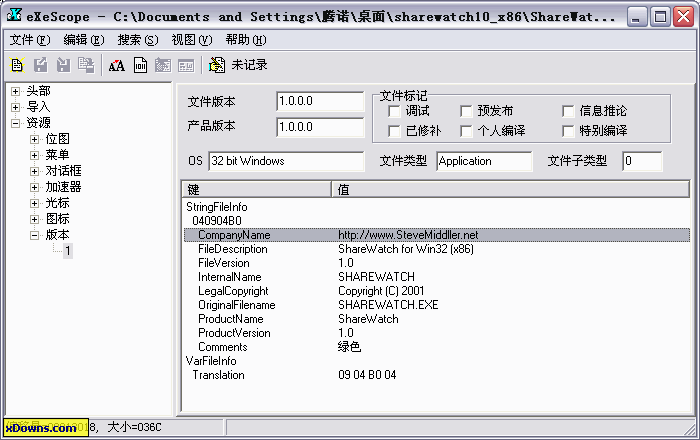Click the open file toolbar icon
This screenshot has height=440, width=700.
pos(17,65)
